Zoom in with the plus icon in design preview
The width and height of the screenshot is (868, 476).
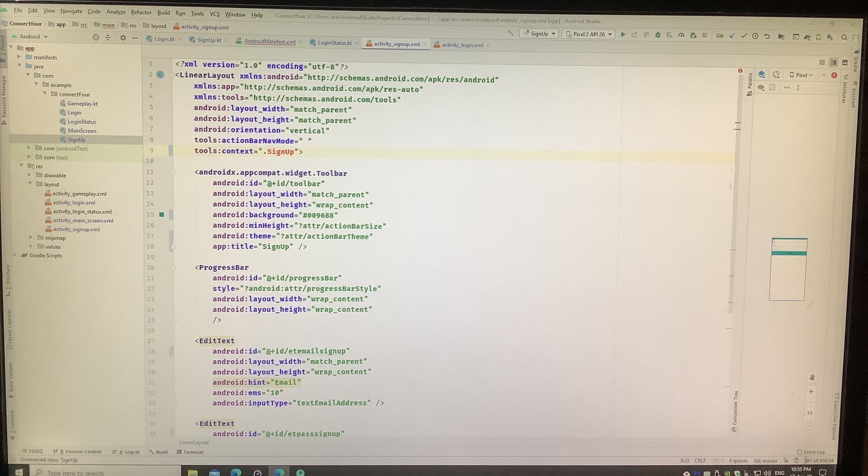click(812, 391)
